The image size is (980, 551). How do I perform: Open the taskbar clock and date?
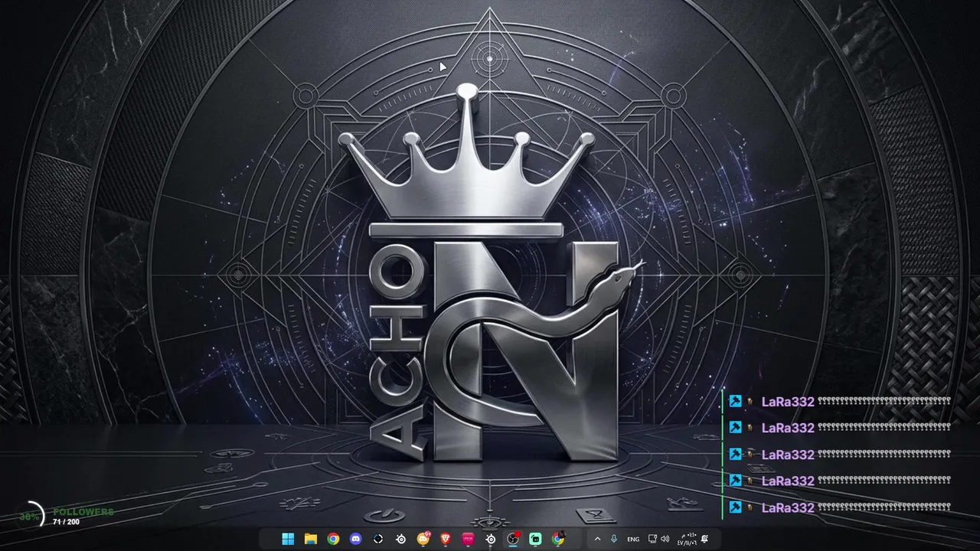coord(687,539)
